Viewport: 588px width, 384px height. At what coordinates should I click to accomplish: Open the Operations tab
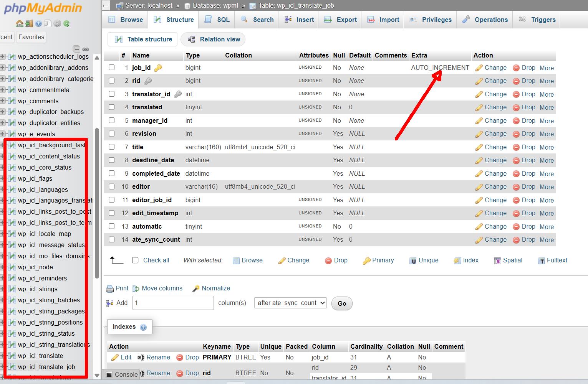coord(485,20)
